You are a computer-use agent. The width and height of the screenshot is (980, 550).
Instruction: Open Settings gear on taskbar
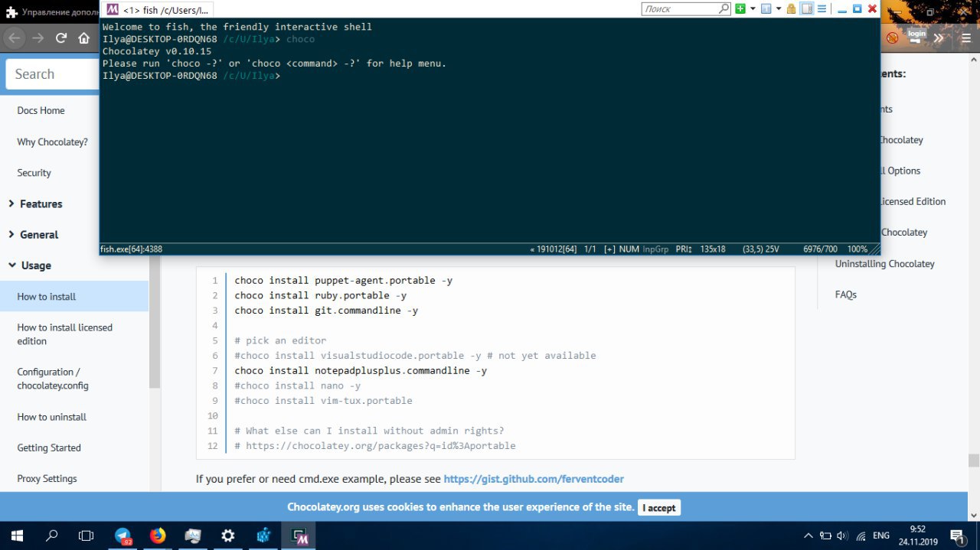(x=228, y=535)
